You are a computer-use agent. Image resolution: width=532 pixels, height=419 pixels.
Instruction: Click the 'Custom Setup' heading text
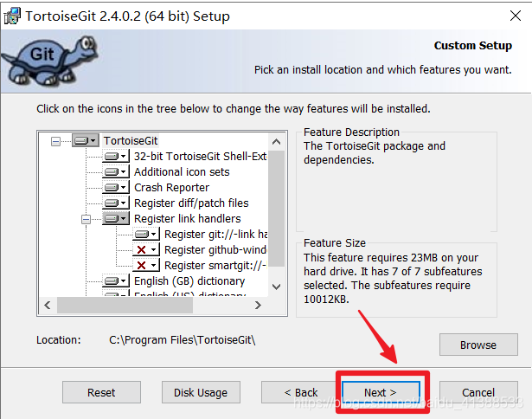click(x=473, y=46)
